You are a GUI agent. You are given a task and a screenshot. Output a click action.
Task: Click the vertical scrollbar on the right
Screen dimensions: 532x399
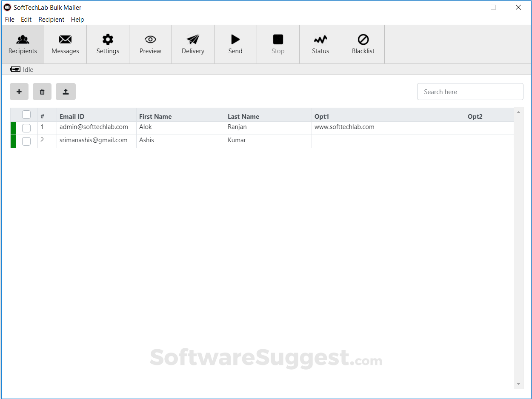tap(518, 247)
